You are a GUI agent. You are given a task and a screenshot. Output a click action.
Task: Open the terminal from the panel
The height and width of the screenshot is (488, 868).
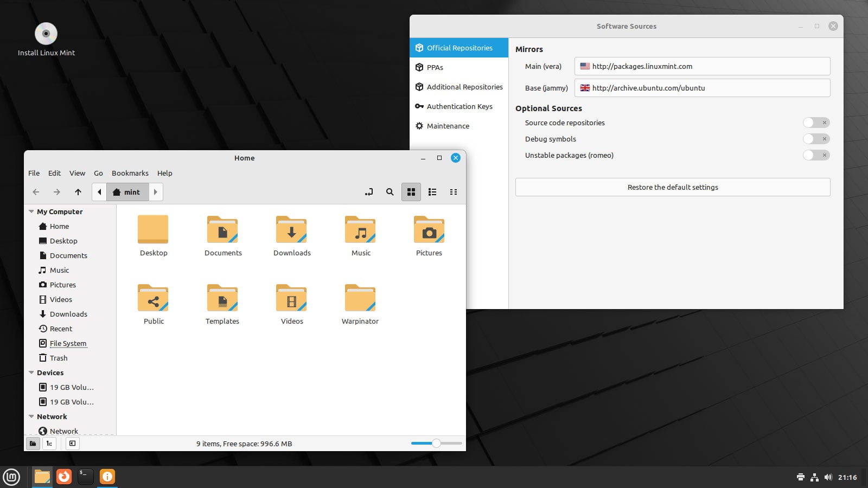click(x=85, y=477)
